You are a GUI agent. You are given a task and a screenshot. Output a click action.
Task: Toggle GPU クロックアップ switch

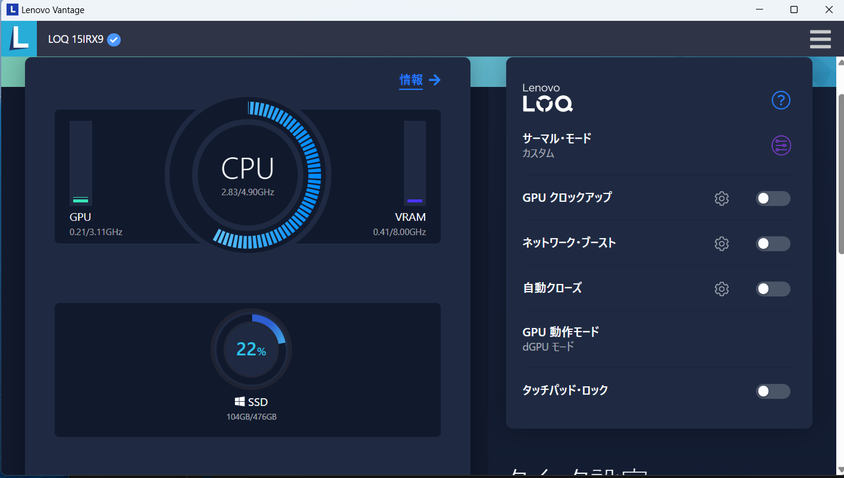[772, 198]
